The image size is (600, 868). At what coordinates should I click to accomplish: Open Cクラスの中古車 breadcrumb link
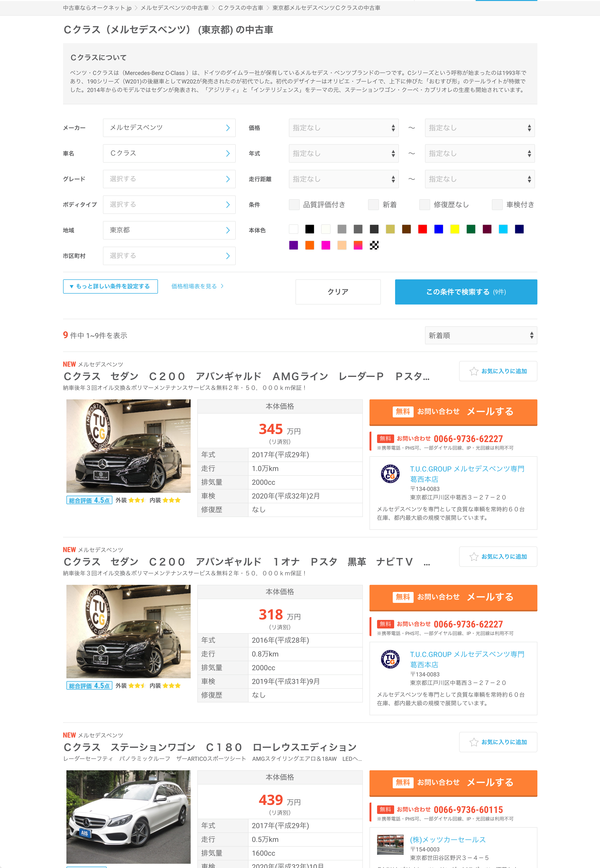241,8
